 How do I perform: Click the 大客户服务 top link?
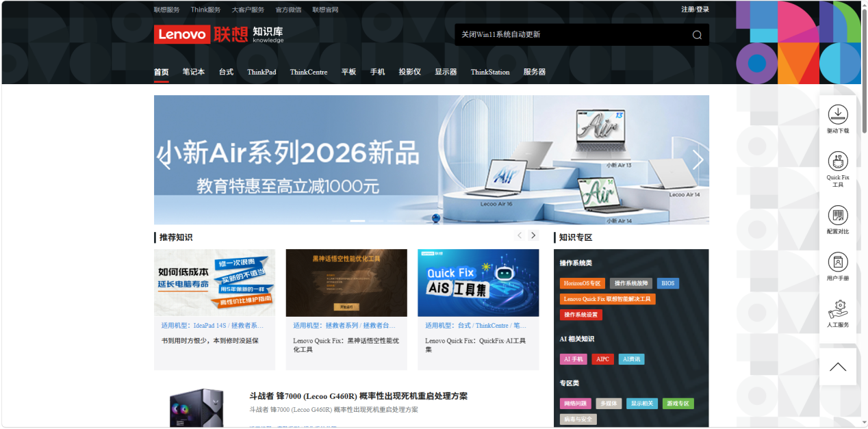[248, 10]
